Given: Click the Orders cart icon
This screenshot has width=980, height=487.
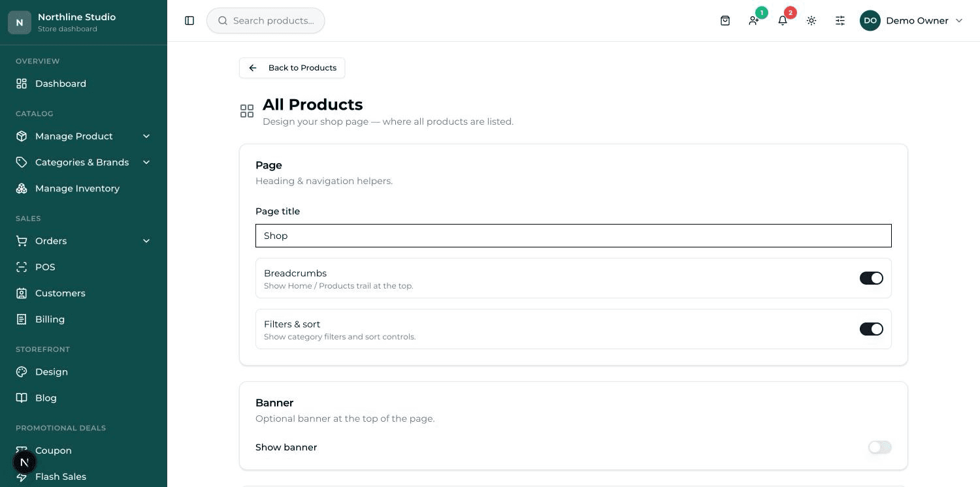Looking at the screenshot, I should 22,241.
